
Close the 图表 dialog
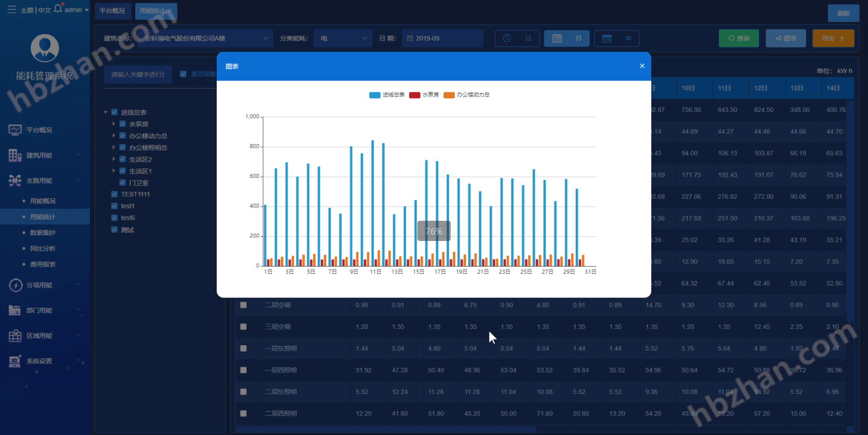tap(642, 66)
